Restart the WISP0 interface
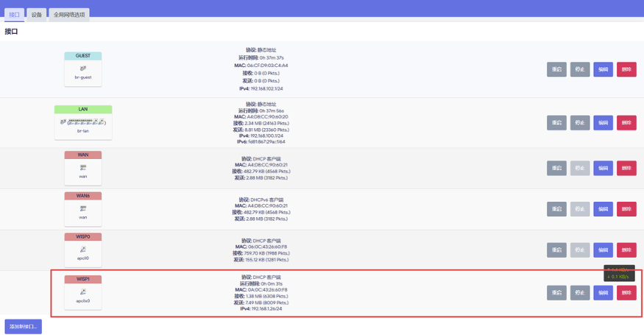The height and width of the screenshot is (335, 644). tap(556, 250)
